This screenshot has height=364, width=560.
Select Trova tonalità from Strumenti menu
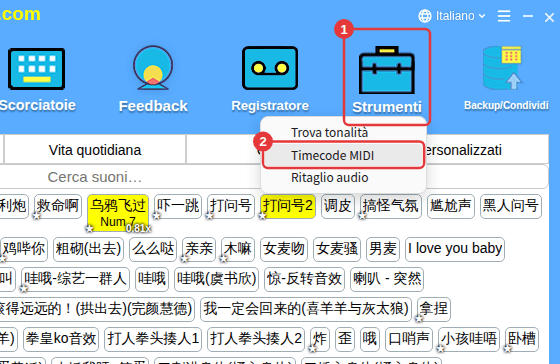click(x=329, y=133)
